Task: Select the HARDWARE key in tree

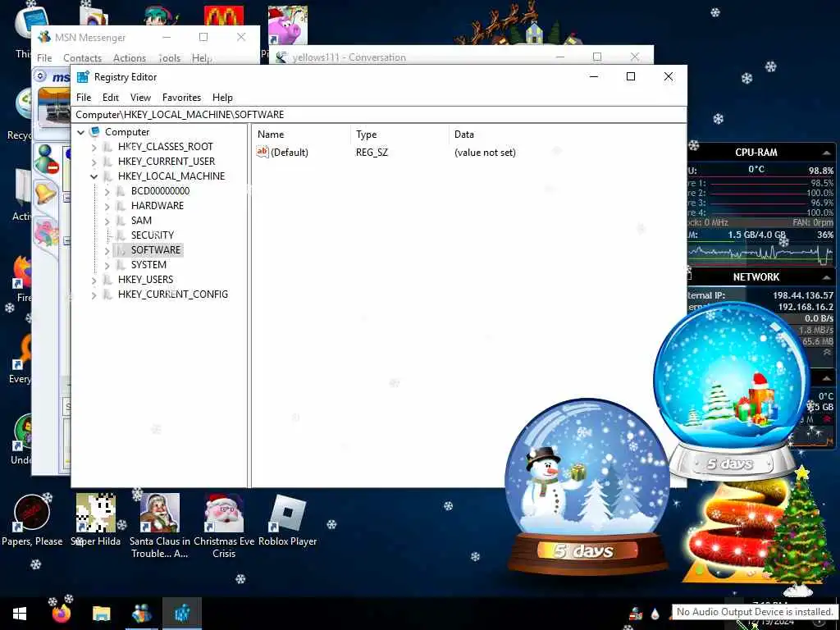Action: click(157, 206)
